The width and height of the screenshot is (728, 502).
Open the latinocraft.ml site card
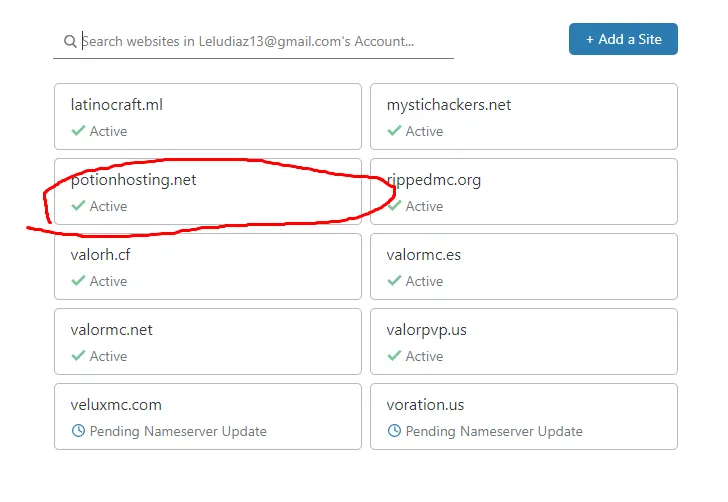tap(208, 116)
